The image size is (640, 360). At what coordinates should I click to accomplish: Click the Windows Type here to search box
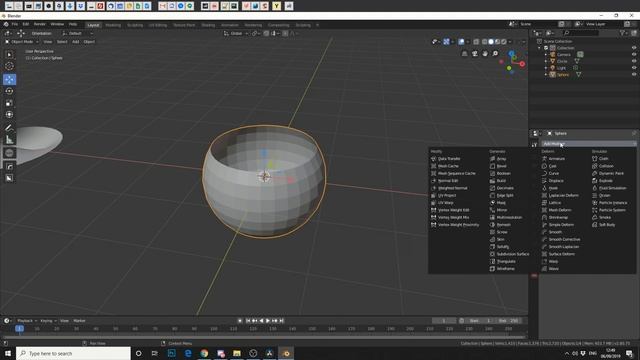click(73, 353)
